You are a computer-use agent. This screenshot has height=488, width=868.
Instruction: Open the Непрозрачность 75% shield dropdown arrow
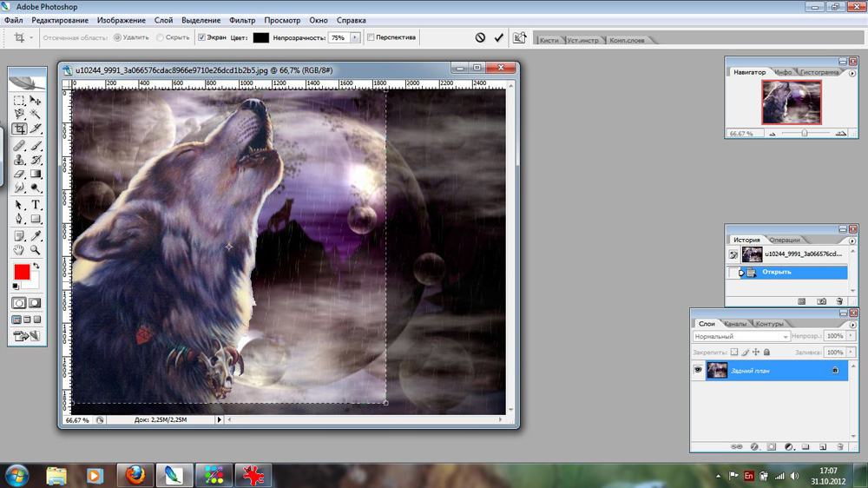pyautogui.click(x=355, y=37)
